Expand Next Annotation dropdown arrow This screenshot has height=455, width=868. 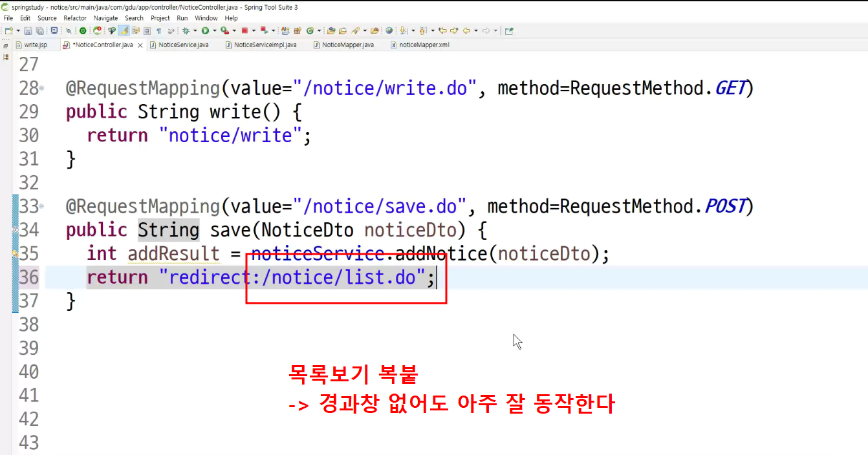click(413, 30)
